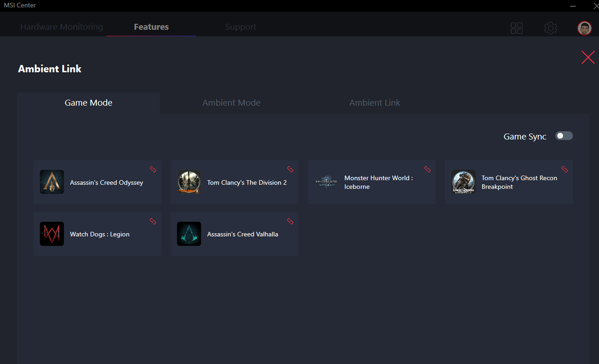Select The Division 2 game thumbnail
This screenshot has width=599, height=364.
point(189,182)
